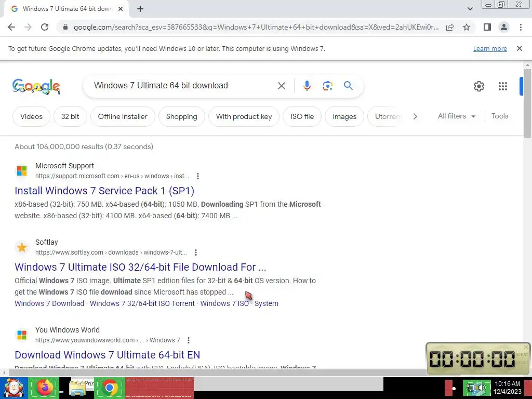Screen dimensions: 532x399
Task: View site information lock icon
Action: (x=65, y=27)
